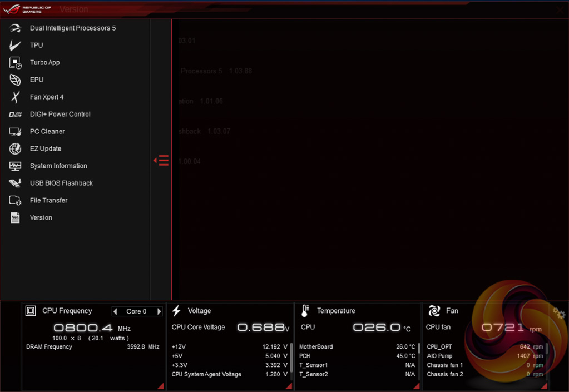569x392 pixels.
Task: Open PC Cleaner menu label
Action: (x=47, y=131)
